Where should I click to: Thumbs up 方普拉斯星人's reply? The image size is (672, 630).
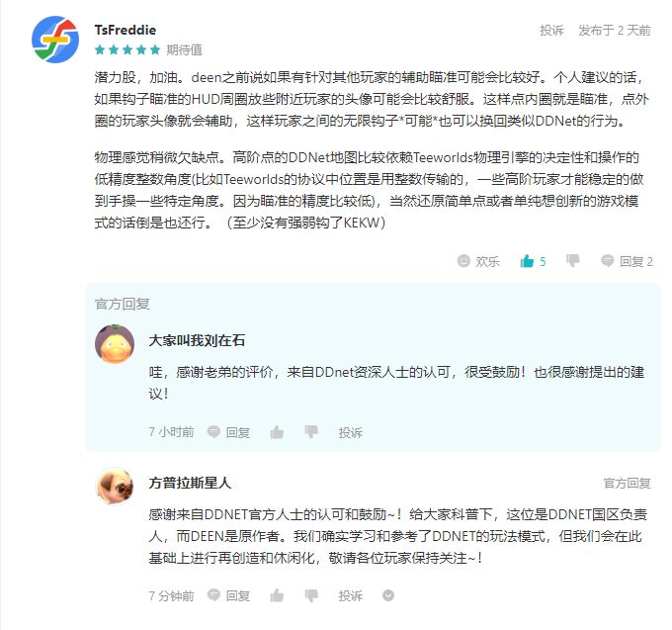tap(278, 595)
